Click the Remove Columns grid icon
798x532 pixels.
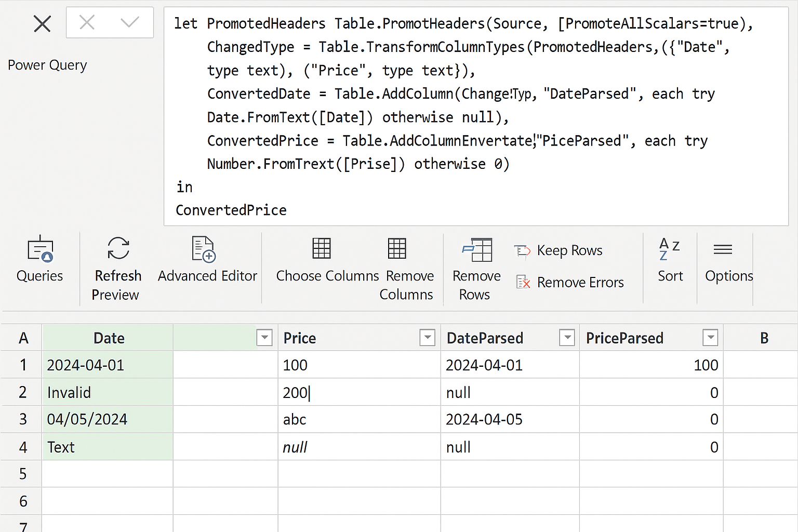pos(397,248)
